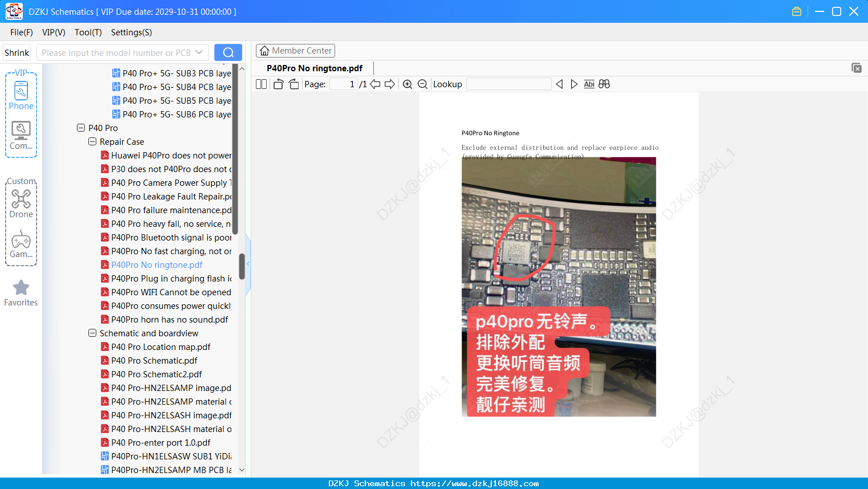Click the circuit board photo in PDF
This screenshot has height=489, width=868.
pyautogui.click(x=559, y=287)
